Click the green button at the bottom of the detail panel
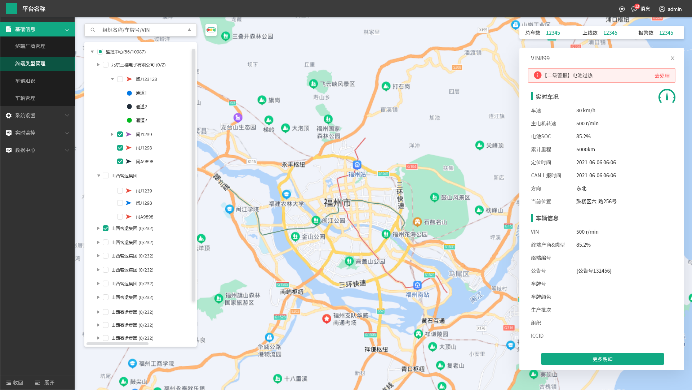This screenshot has height=390, width=692. point(602,359)
